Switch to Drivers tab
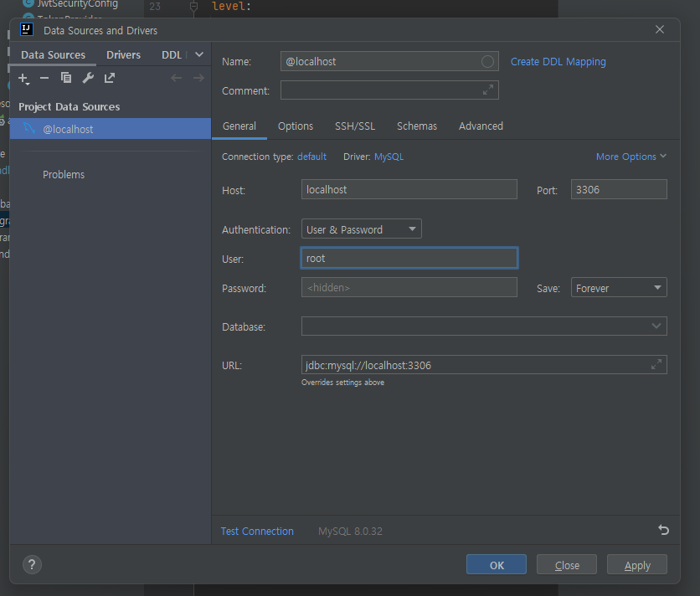700x596 pixels. point(123,55)
